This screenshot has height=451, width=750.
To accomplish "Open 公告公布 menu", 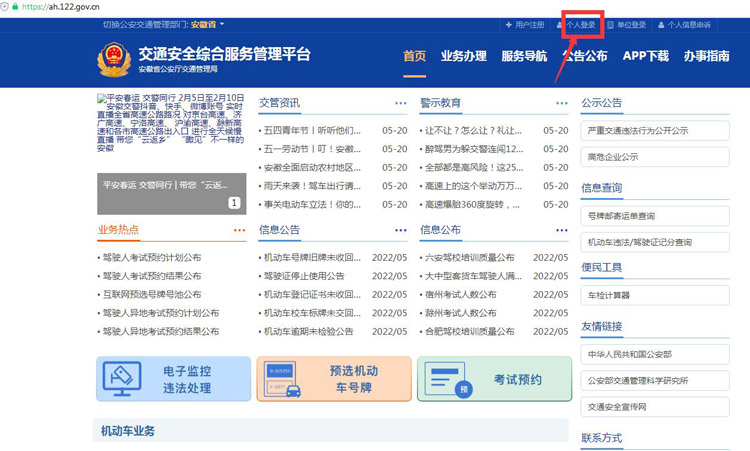I will click(585, 56).
